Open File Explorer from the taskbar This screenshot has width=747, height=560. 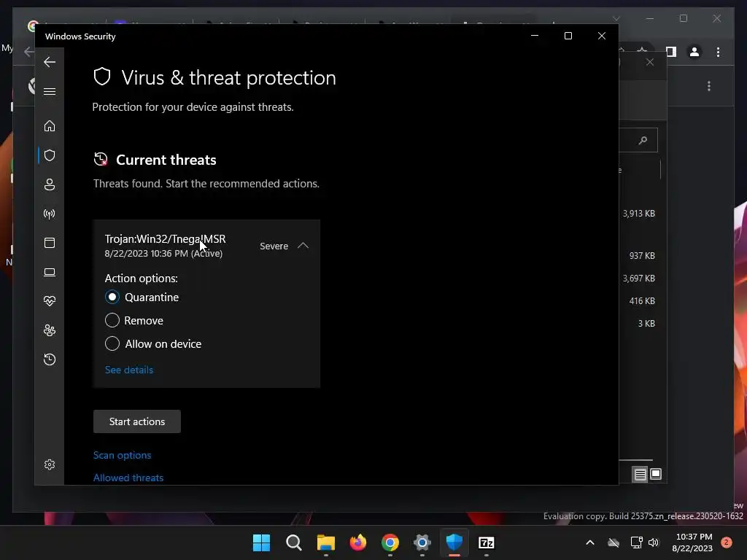click(326, 542)
